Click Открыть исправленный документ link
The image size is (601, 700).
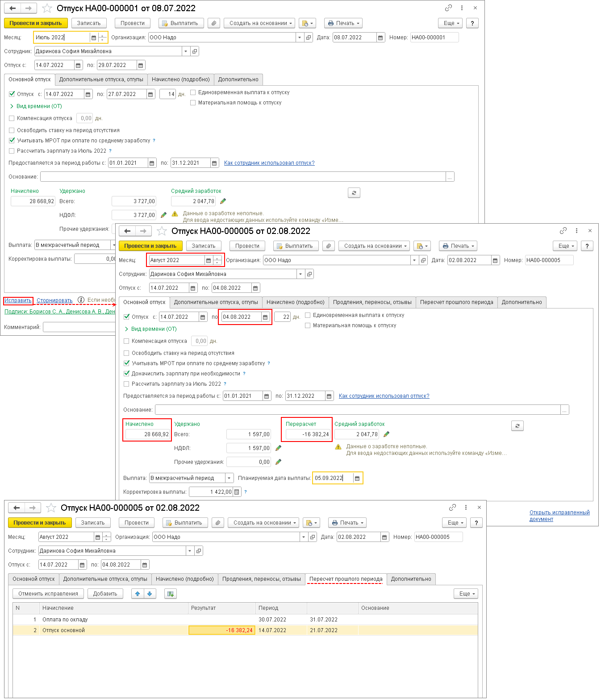pyautogui.click(x=559, y=516)
